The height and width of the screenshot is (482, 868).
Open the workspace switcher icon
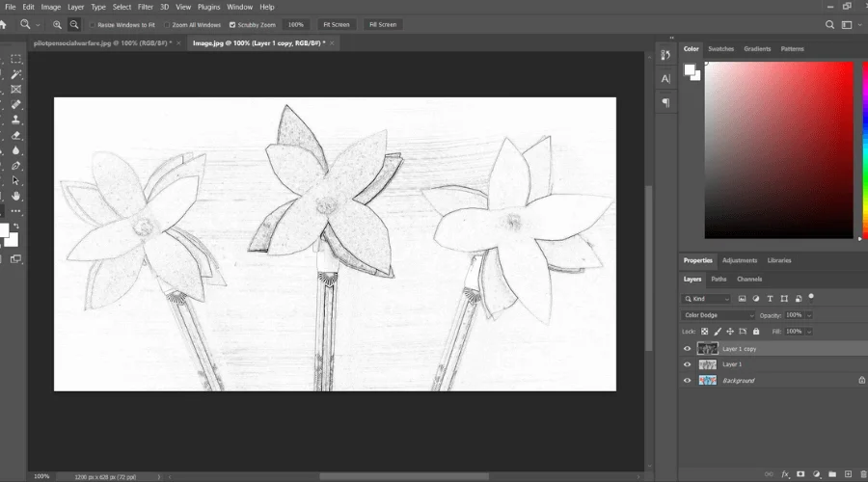tap(847, 25)
